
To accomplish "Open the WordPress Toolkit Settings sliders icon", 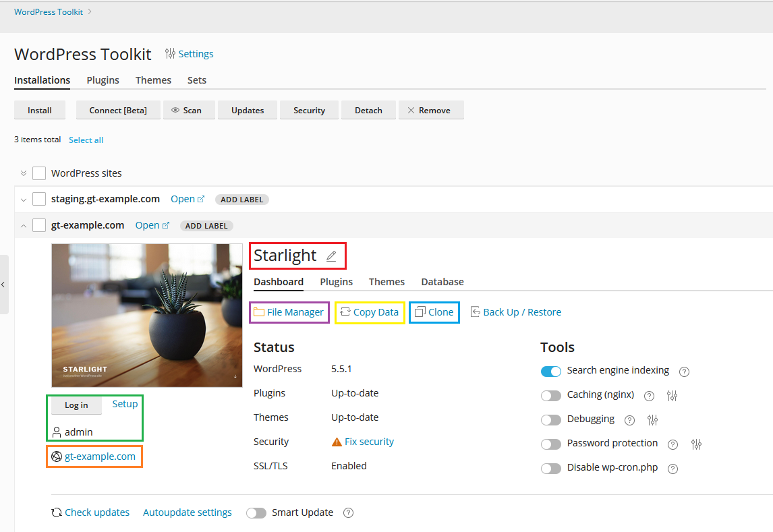I will [170, 54].
